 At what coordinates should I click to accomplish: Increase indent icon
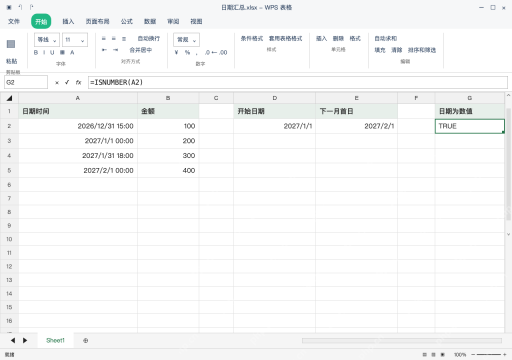(115, 50)
